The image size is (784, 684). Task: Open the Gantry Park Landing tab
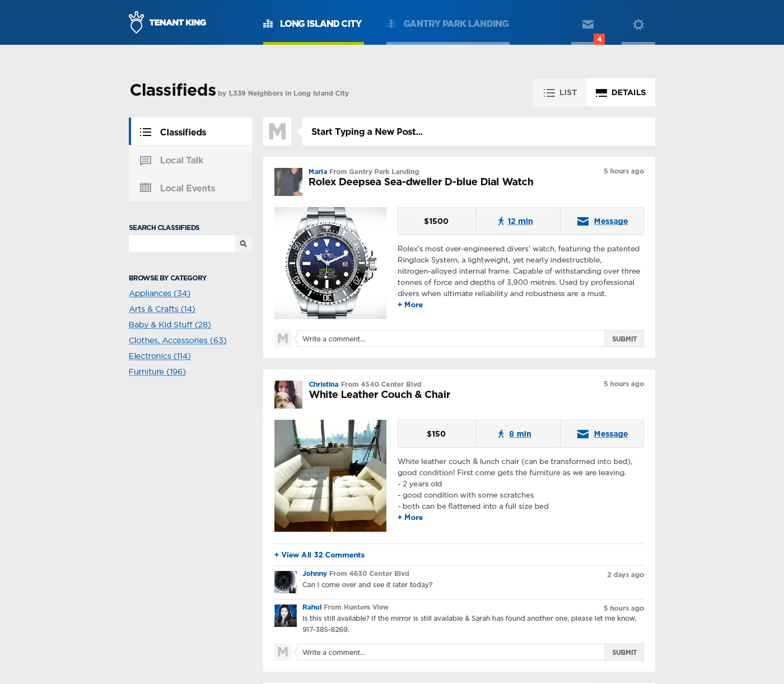coord(448,24)
